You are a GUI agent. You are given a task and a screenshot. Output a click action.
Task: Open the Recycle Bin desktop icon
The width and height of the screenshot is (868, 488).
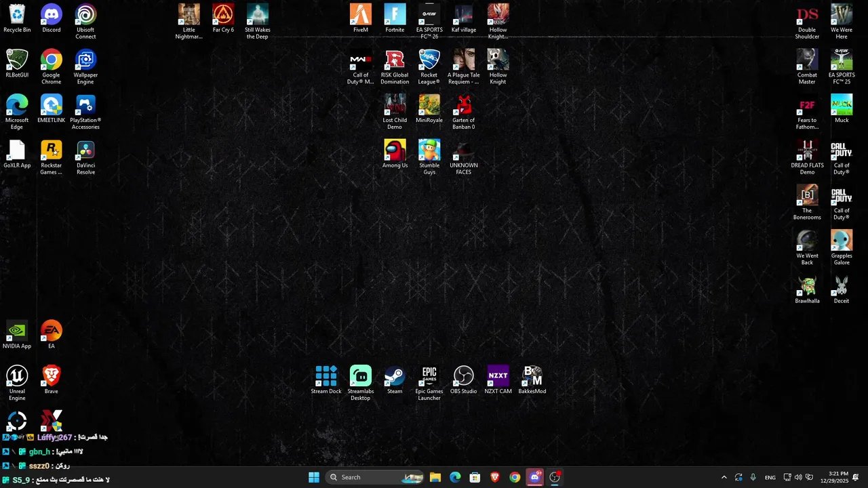(17, 18)
